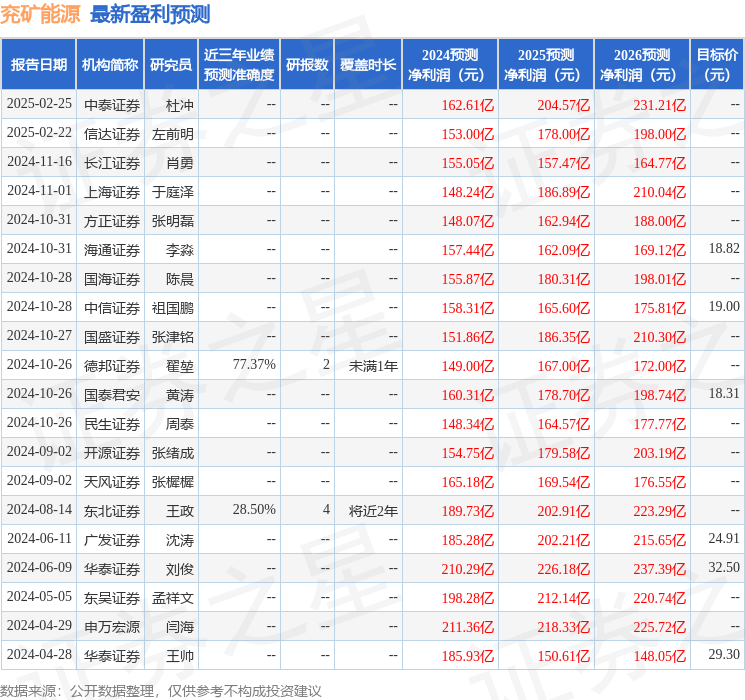Click analyst name 王帅
Screen dimensions: 745x700
click(x=180, y=656)
